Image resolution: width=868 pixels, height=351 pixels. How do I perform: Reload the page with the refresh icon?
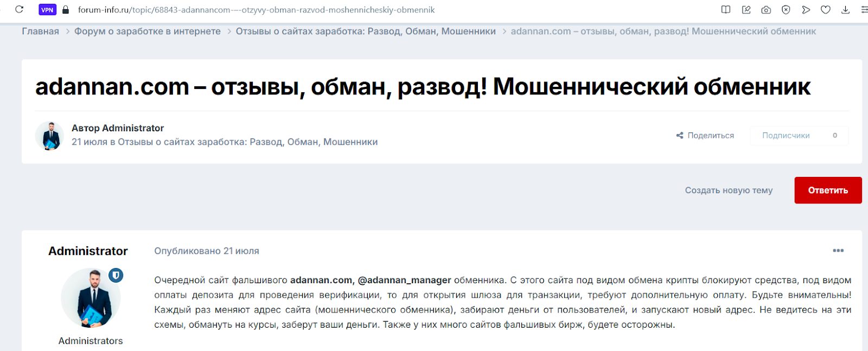pos(20,10)
